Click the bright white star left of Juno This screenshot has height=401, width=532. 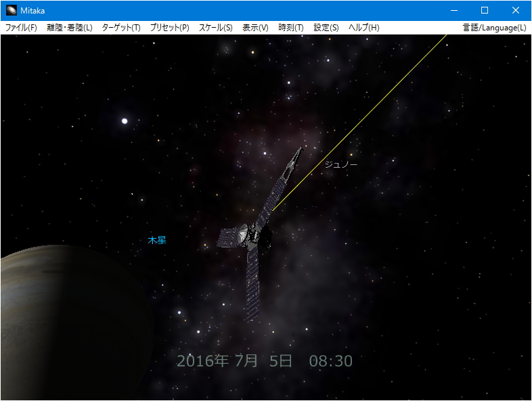125,121
